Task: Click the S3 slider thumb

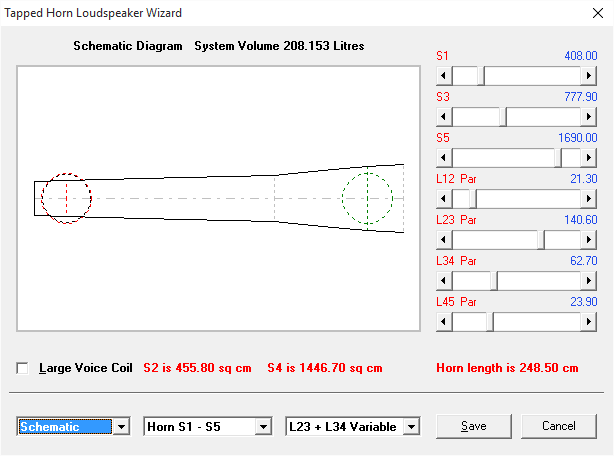Action: pyautogui.click(x=503, y=117)
